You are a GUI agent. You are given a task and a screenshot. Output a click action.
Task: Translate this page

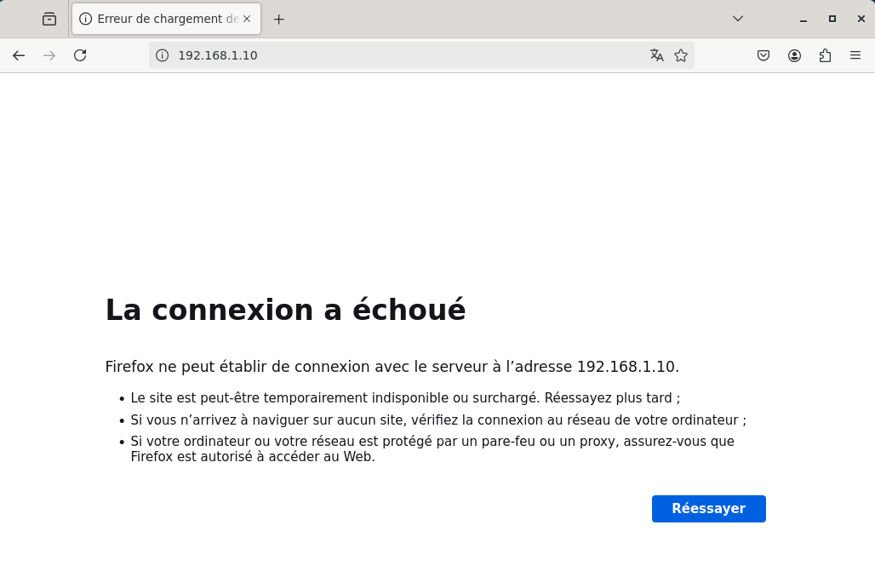(656, 54)
